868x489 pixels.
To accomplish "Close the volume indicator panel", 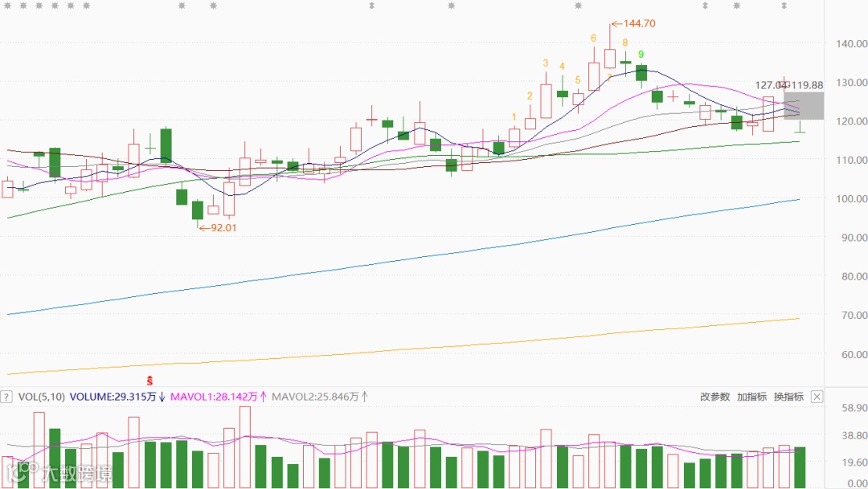I will tap(817, 397).
